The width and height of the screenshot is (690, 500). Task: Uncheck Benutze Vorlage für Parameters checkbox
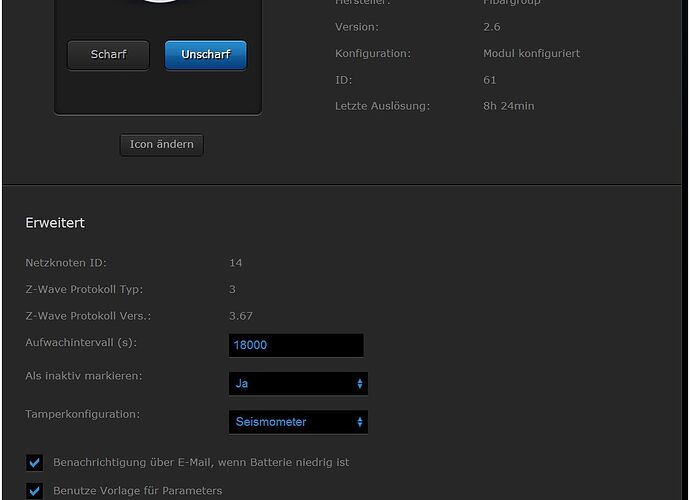point(35,490)
